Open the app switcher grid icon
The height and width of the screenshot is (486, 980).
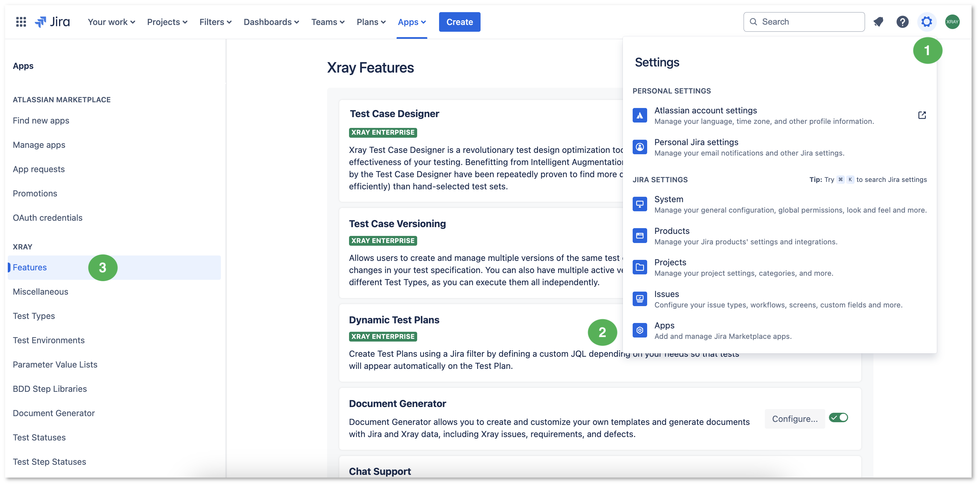click(x=21, y=22)
